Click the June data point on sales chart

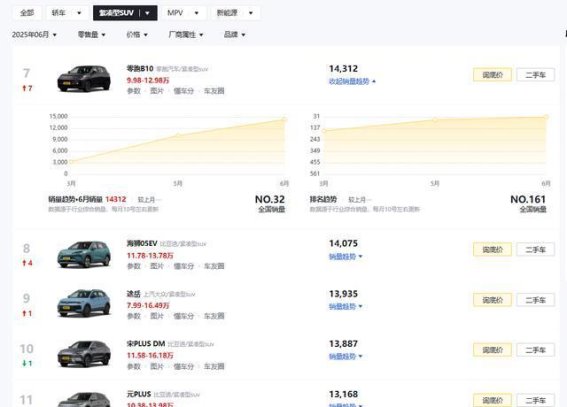tap(284, 119)
